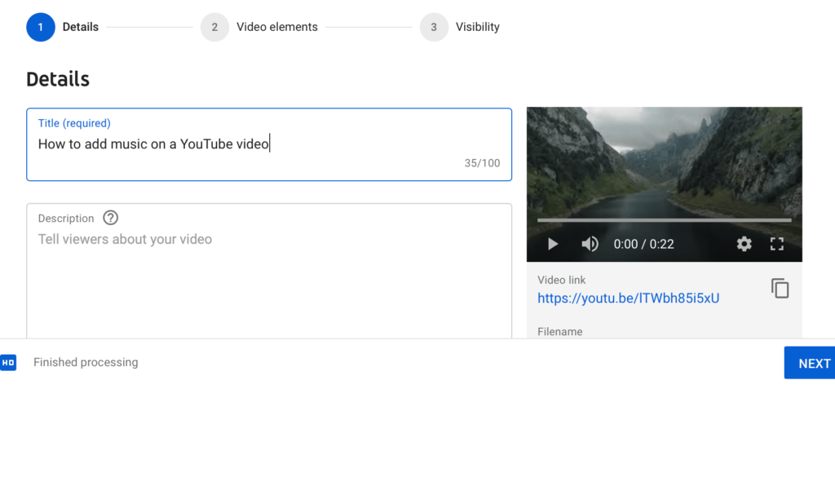Seek on the video progress bar
This screenshot has height=504, width=835.
click(664, 220)
